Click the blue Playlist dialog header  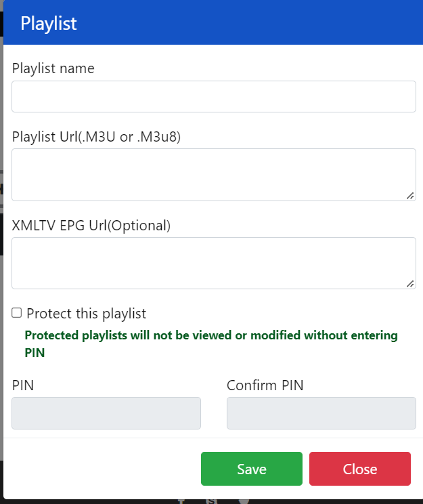click(x=214, y=23)
